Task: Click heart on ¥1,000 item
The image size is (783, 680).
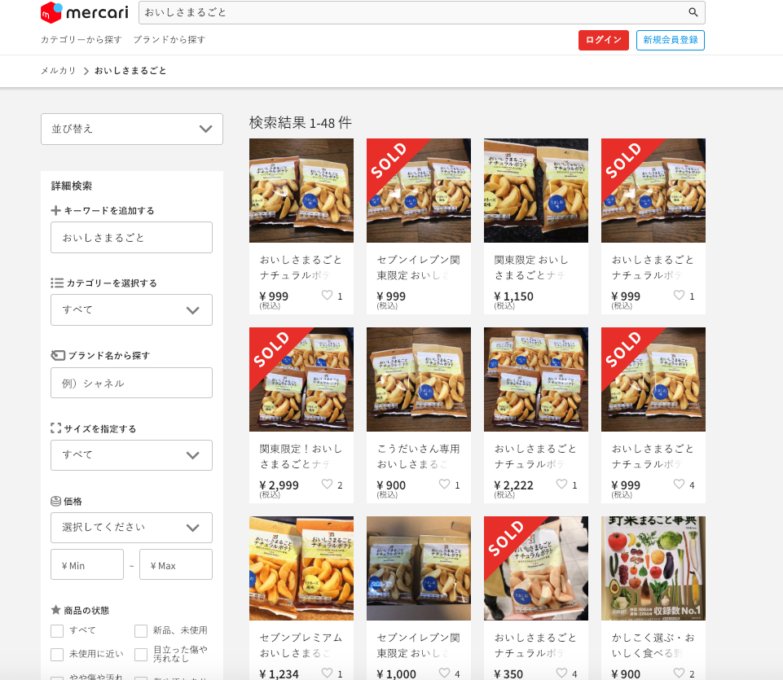Action: [444, 673]
